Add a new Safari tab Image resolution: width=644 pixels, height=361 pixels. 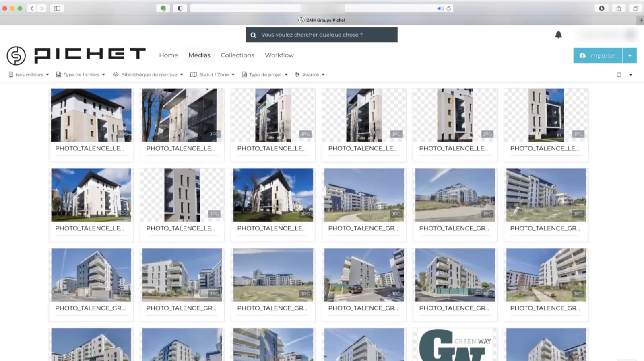(x=640, y=20)
